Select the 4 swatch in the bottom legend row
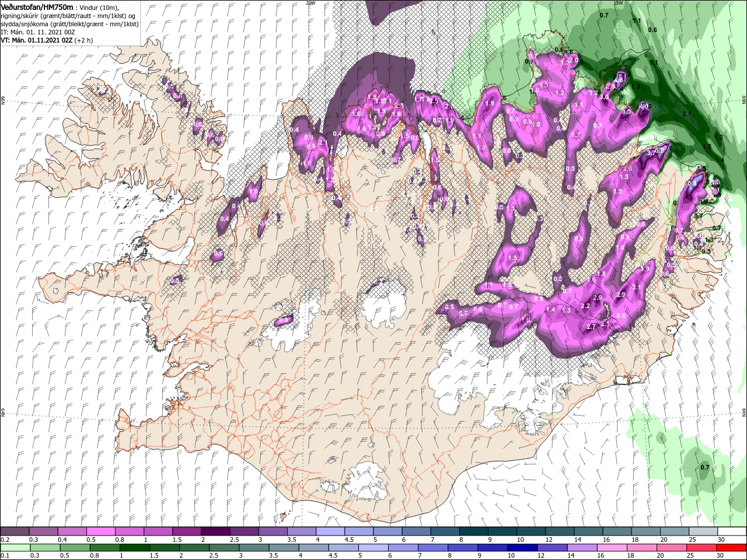Screen dimensions: 747x560 pyautogui.click(x=313, y=548)
